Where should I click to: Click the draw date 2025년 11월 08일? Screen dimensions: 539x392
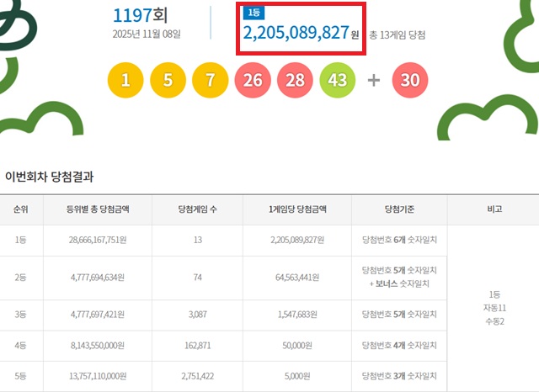tap(147, 34)
